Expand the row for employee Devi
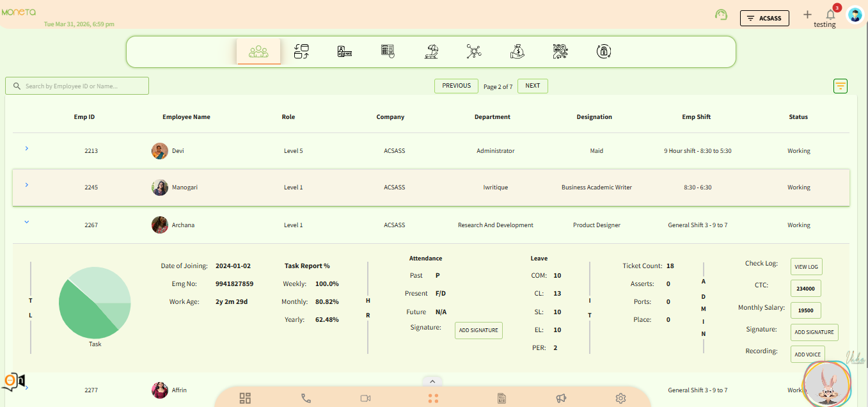This screenshot has height=407, width=868. pos(26,148)
